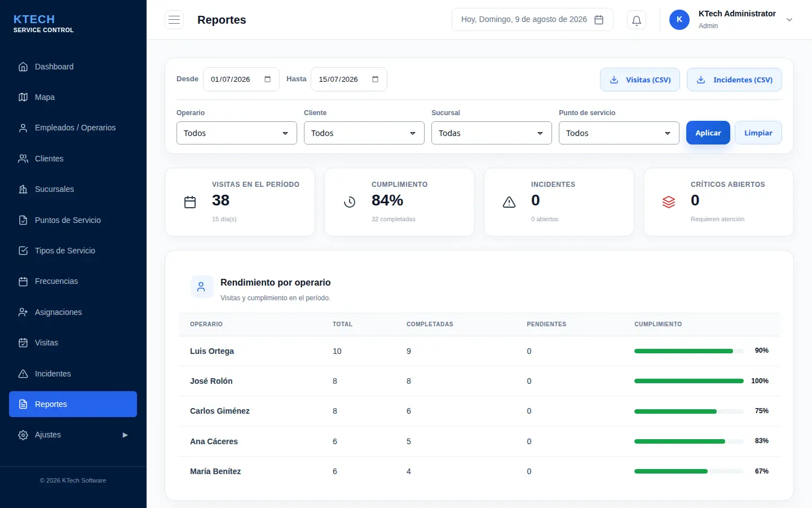Click Luis Ortega's 90% progress bar
812x508 pixels.
coord(689,351)
